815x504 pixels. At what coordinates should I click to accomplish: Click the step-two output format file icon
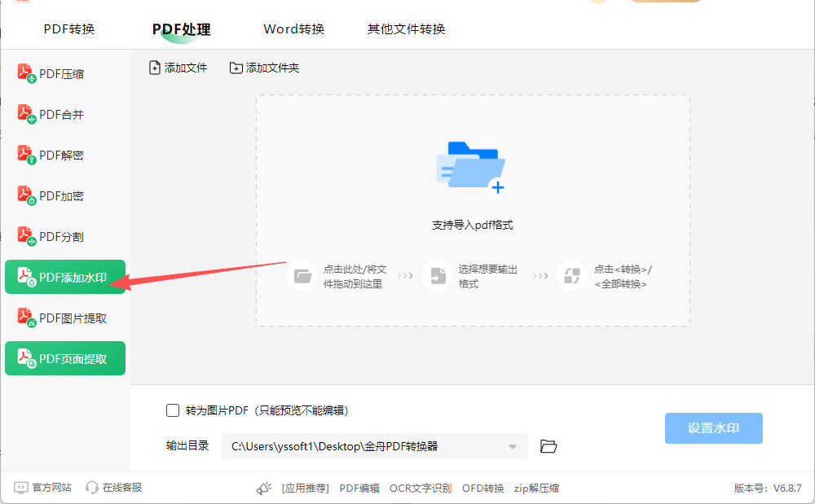coord(438,276)
